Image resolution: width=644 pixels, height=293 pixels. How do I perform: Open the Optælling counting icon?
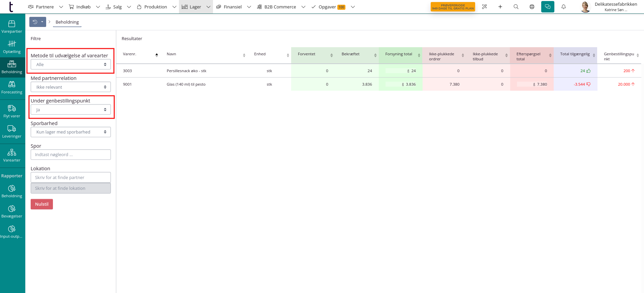pos(12,47)
